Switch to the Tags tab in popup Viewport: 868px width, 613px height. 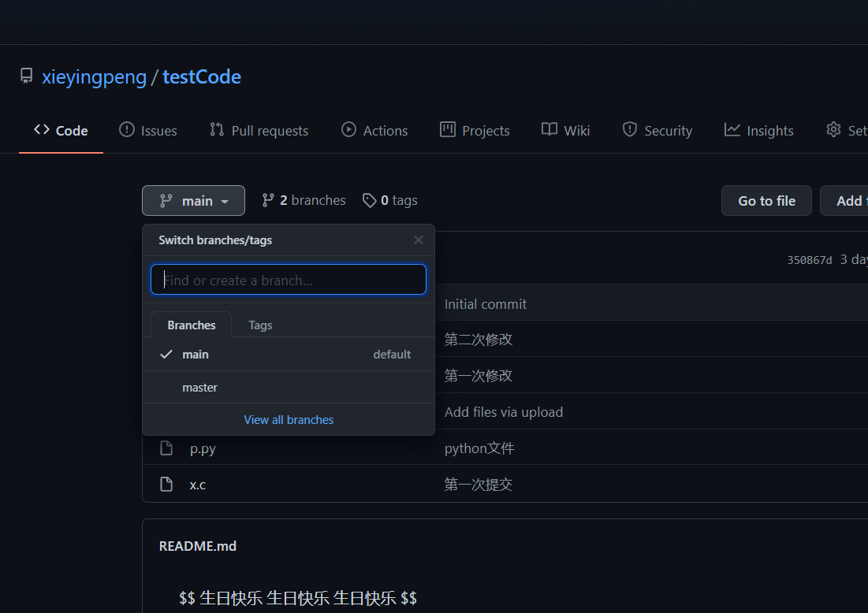pos(260,325)
